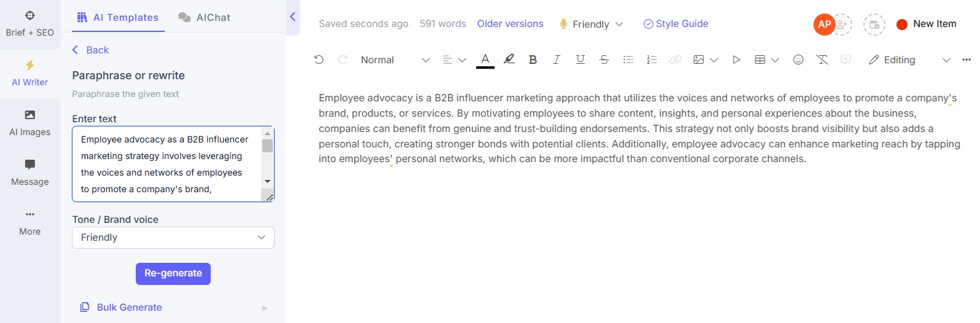Open the Normal paragraph style dropdown
The height and width of the screenshot is (323, 980).
click(x=395, y=60)
